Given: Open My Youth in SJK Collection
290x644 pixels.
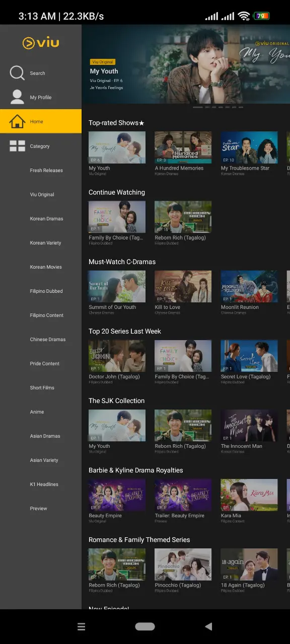Looking at the screenshot, I should pyautogui.click(x=117, y=425).
